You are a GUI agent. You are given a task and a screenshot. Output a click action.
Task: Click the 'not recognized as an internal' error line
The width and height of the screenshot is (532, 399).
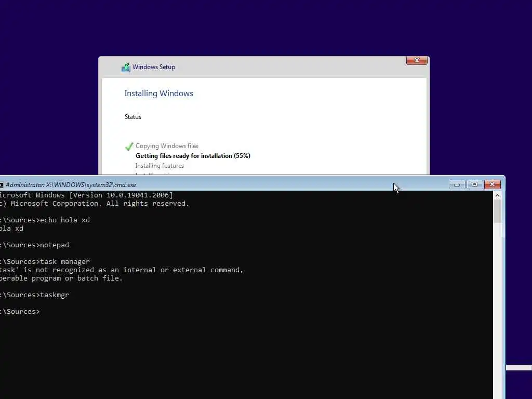pyautogui.click(x=122, y=270)
